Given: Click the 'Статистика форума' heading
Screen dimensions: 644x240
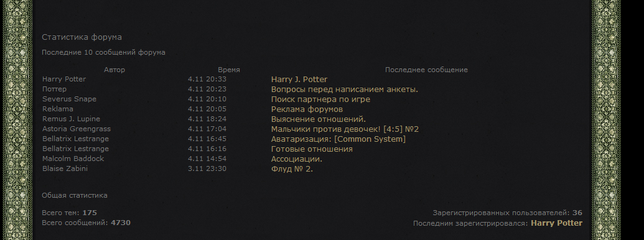Looking at the screenshot, I should [x=82, y=37].
